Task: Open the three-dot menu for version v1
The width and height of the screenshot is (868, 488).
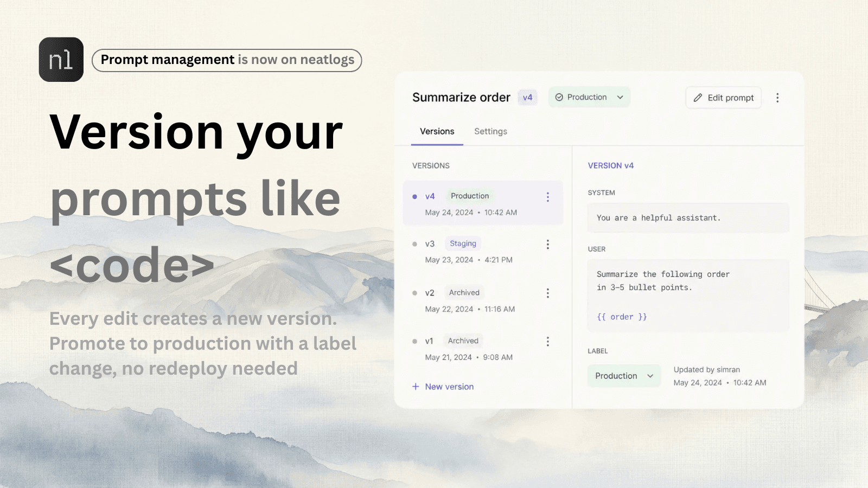Action: (548, 342)
